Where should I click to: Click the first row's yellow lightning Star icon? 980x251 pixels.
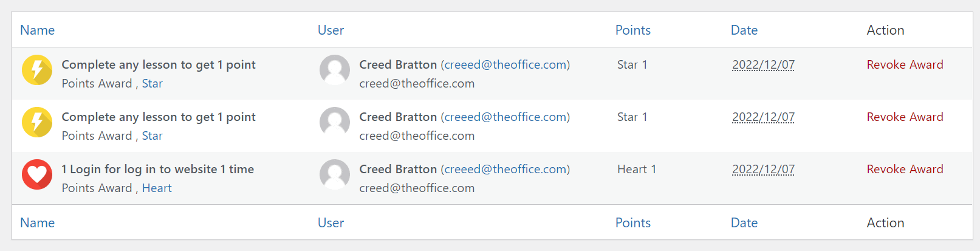(x=37, y=70)
